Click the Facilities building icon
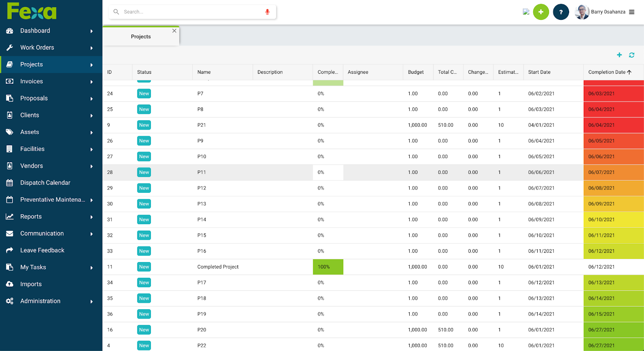Screen dimensions: 644x351 point(10,149)
